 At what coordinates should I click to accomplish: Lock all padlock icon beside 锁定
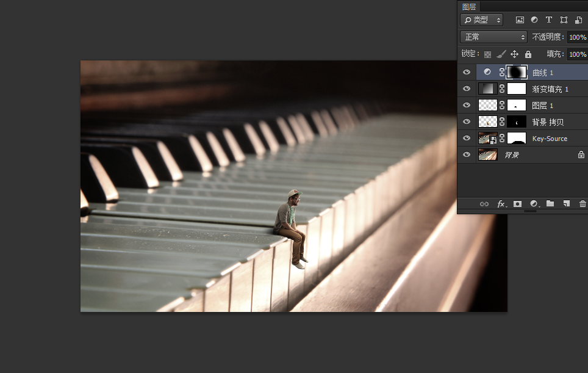pyautogui.click(x=528, y=54)
